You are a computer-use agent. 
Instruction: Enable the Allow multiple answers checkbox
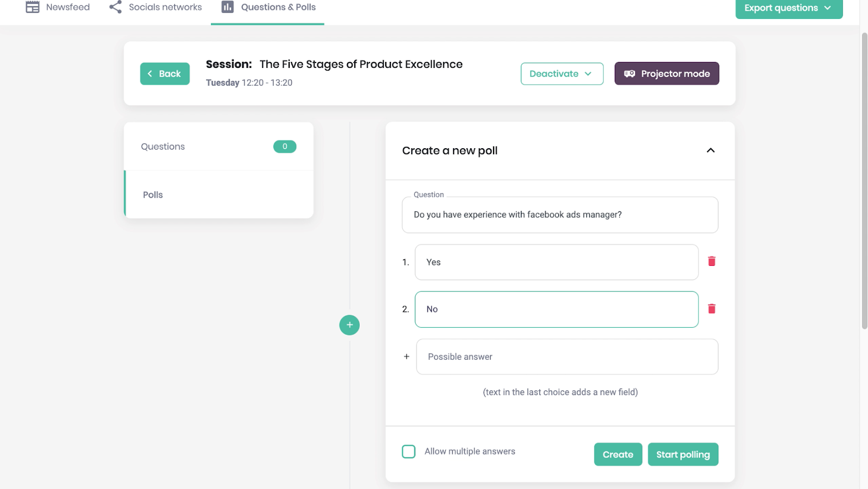[x=409, y=452]
